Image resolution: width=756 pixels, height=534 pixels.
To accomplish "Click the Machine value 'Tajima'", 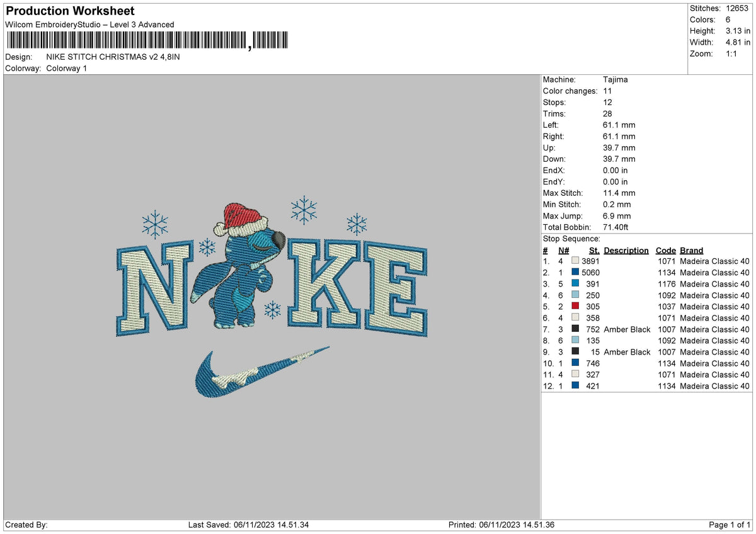I will (x=616, y=79).
